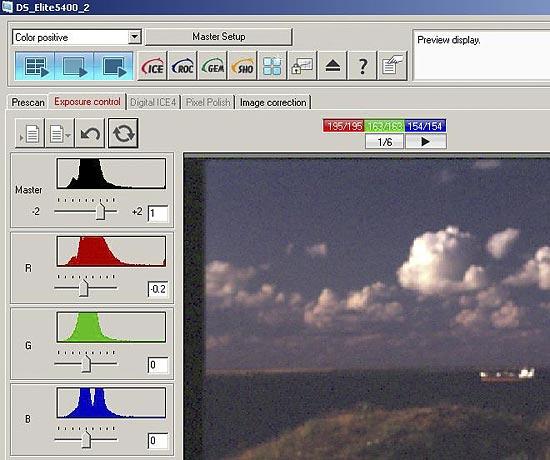Click the undo arrow icon

(90, 133)
